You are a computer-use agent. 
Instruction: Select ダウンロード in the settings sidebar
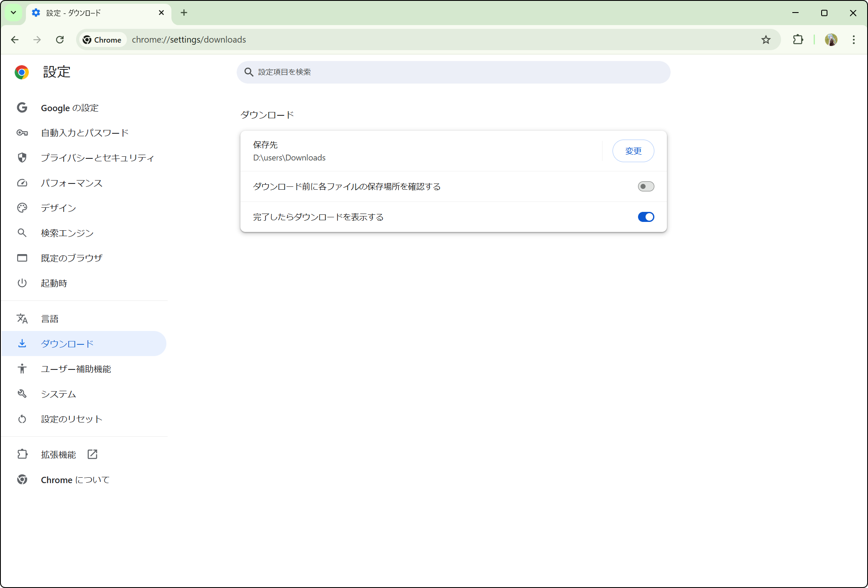coord(67,344)
